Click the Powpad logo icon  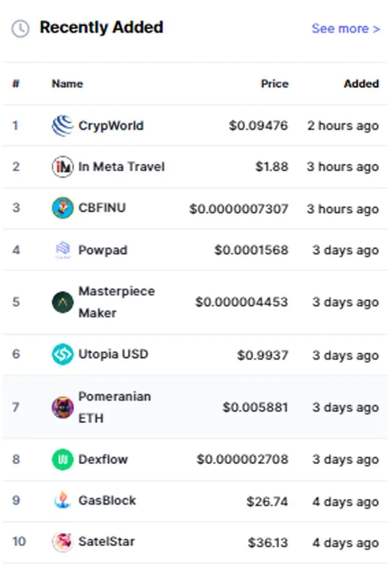[63, 250]
